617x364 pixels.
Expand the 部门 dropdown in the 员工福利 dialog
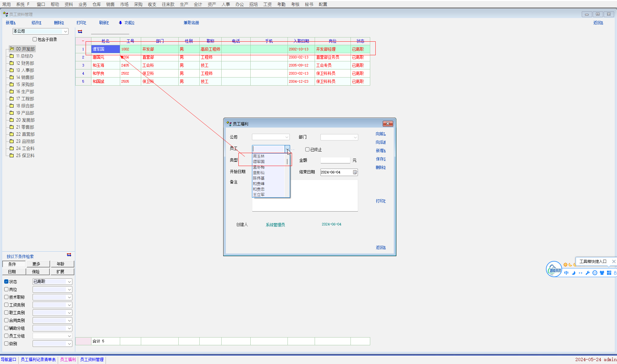pyautogui.click(x=355, y=137)
